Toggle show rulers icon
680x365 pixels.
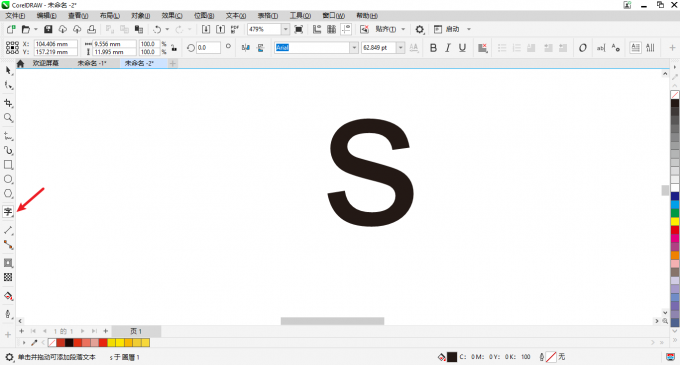pos(317,29)
